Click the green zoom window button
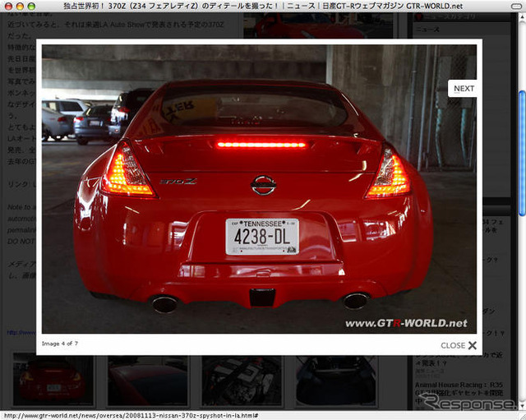This screenshot has width=526, height=420. (x=31, y=6)
